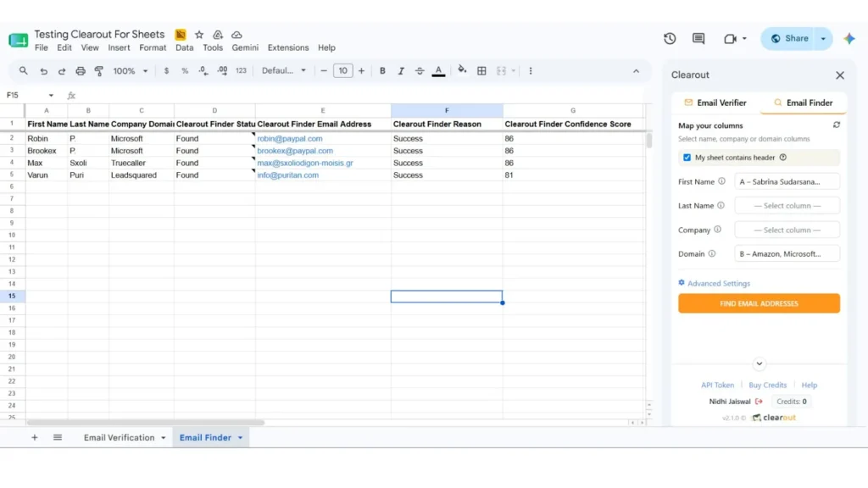The height and width of the screenshot is (488, 868).
Task: Click the Buy Credits link
Action: click(767, 385)
